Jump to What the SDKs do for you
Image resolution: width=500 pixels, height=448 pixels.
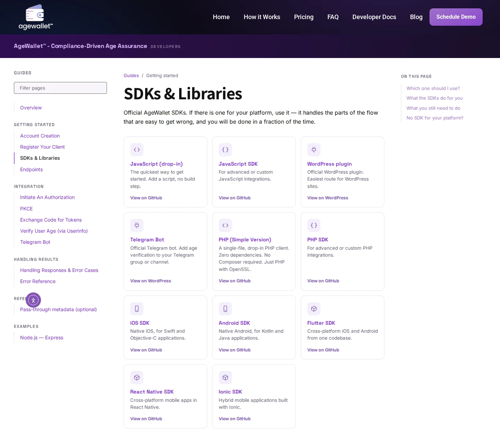(x=435, y=98)
